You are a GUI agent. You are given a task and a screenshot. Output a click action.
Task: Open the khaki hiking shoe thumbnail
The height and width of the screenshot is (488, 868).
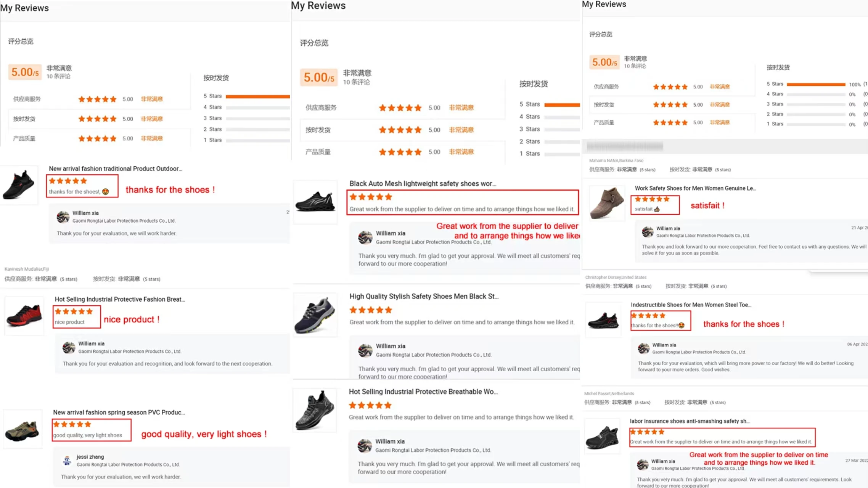tap(22, 429)
